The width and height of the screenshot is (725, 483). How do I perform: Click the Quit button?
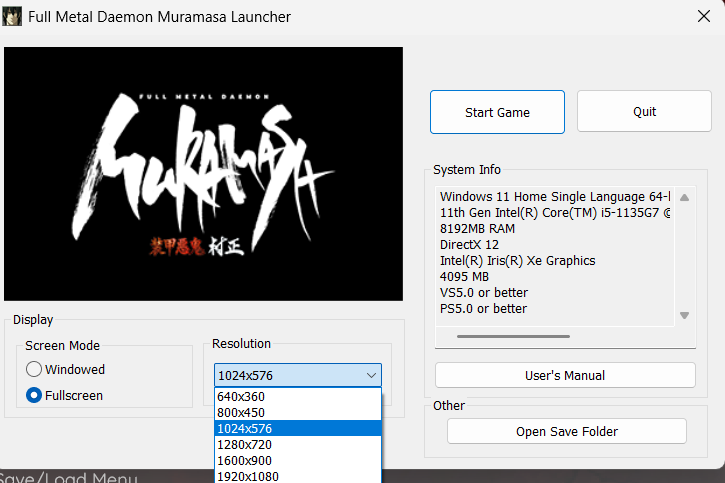click(644, 111)
